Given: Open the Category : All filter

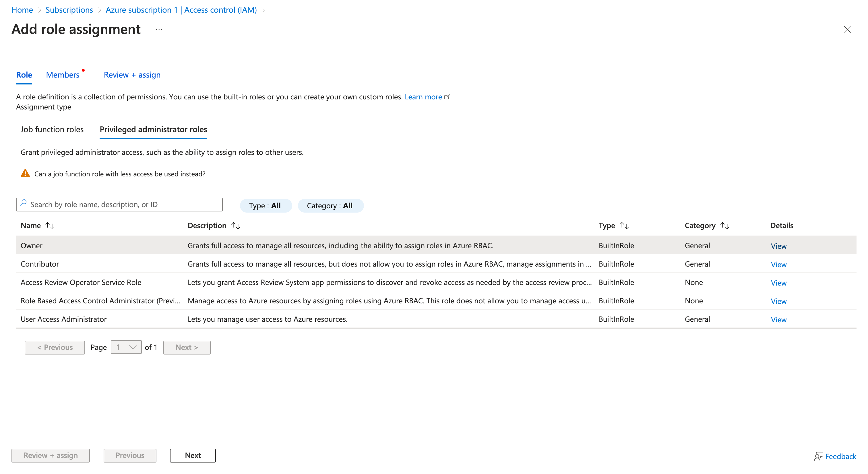Looking at the screenshot, I should 330,205.
